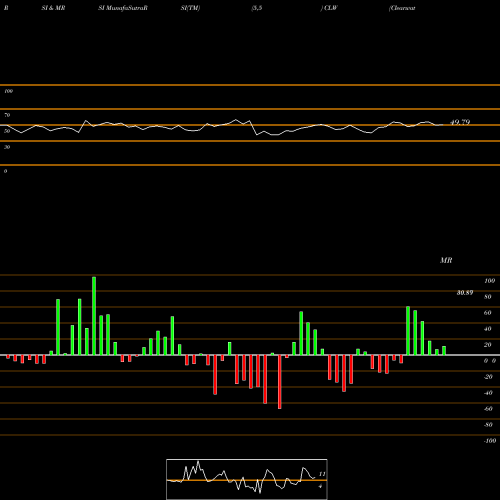Click the 100 label on RSI axis
Image resolution: width=500 pixels, height=500 pixels.
8,91
